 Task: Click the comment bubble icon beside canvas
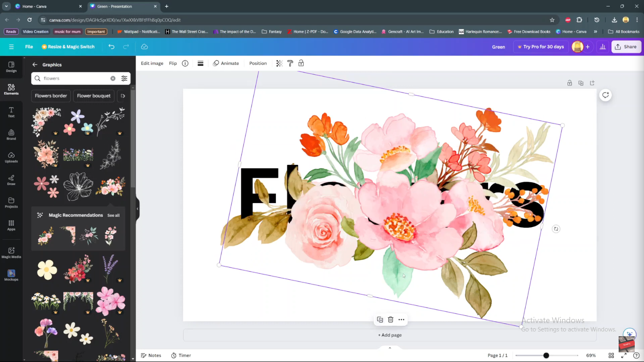pos(605,95)
